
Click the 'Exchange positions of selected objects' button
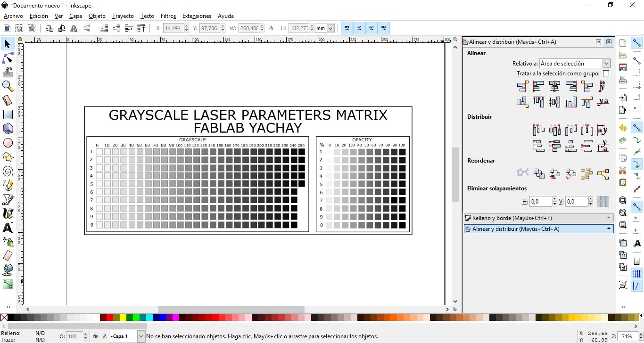[539, 174]
